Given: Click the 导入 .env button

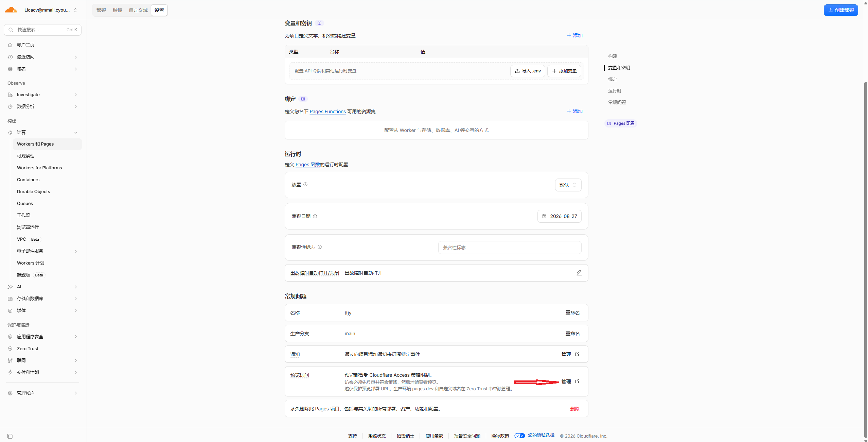Looking at the screenshot, I should [x=528, y=71].
